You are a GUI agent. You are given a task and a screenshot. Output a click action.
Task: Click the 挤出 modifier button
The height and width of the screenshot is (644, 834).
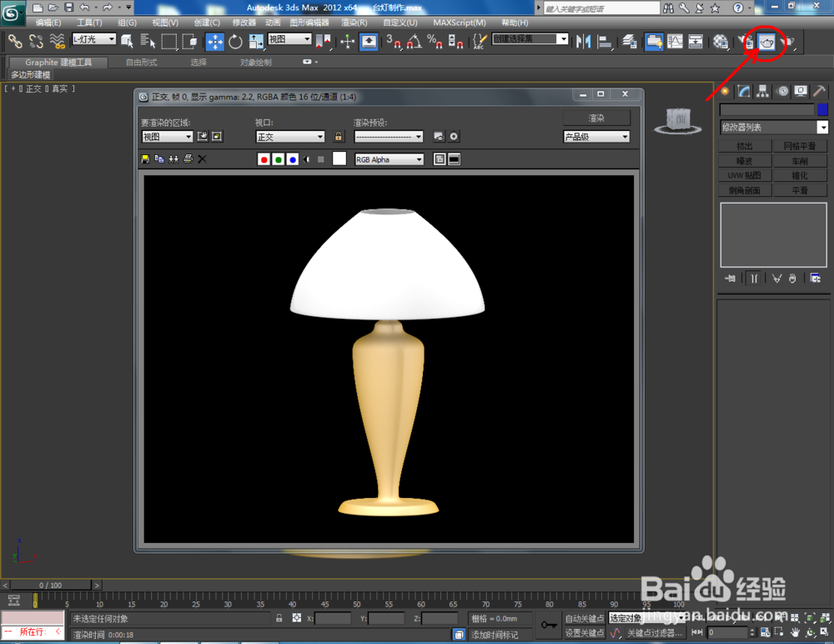[745, 146]
